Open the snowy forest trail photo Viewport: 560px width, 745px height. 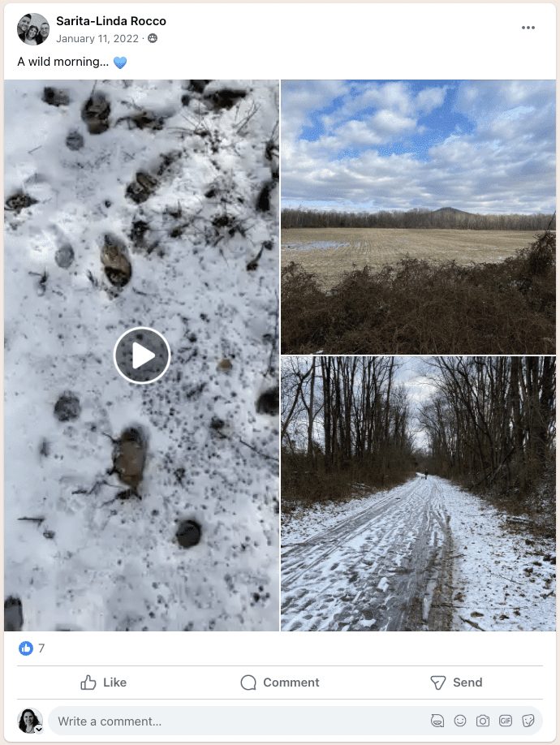pyautogui.click(x=418, y=493)
